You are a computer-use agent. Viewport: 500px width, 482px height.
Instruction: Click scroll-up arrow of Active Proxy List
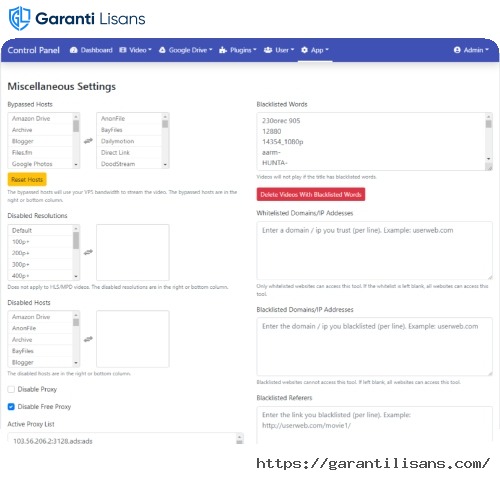[x=239, y=436]
